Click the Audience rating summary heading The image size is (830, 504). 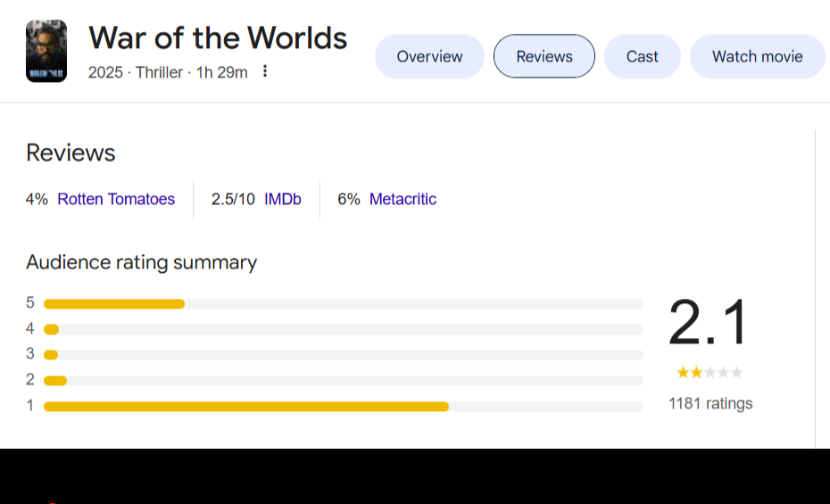[141, 263]
